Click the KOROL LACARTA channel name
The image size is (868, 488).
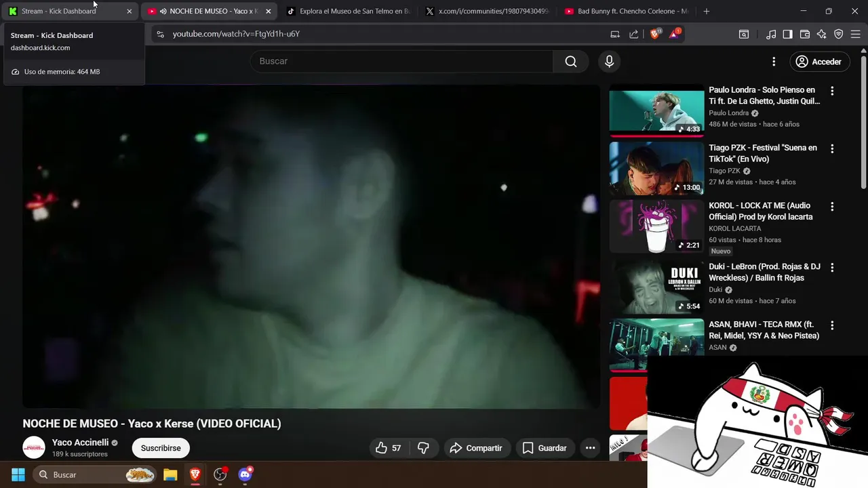735,228
